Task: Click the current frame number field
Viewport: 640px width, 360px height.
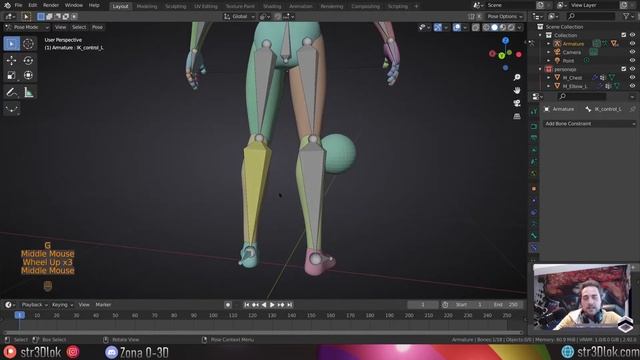Action: [423, 305]
